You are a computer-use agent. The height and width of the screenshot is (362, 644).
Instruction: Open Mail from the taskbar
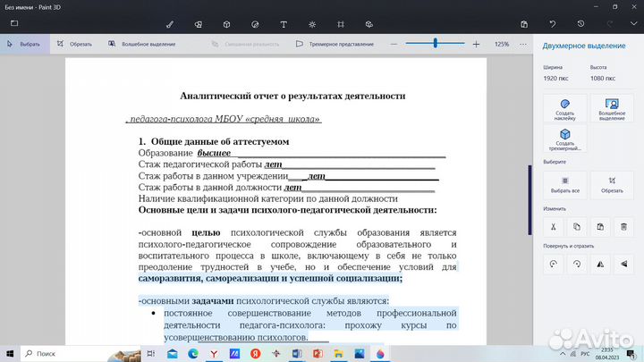pyautogui.click(x=172, y=353)
